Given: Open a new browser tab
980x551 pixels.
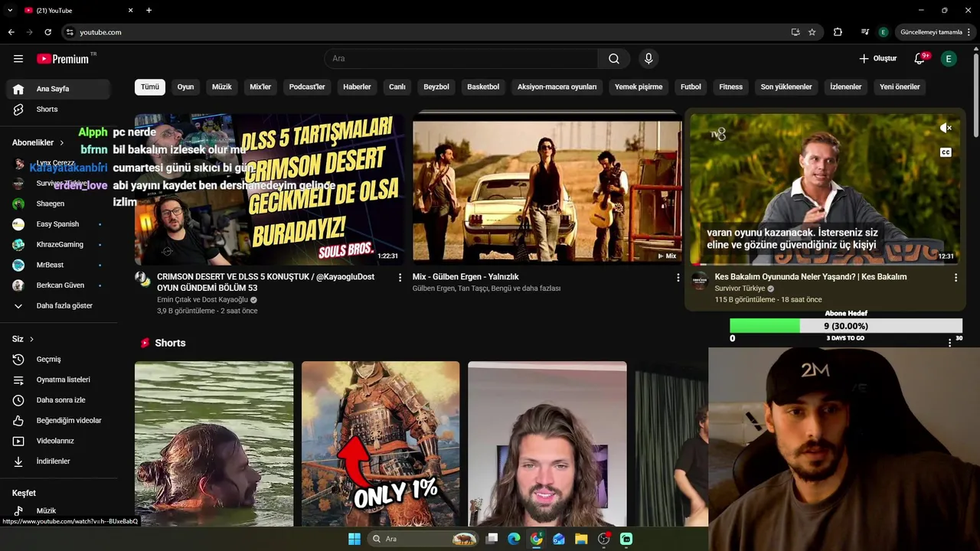Looking at the screenshot, I should coord(149,10).
